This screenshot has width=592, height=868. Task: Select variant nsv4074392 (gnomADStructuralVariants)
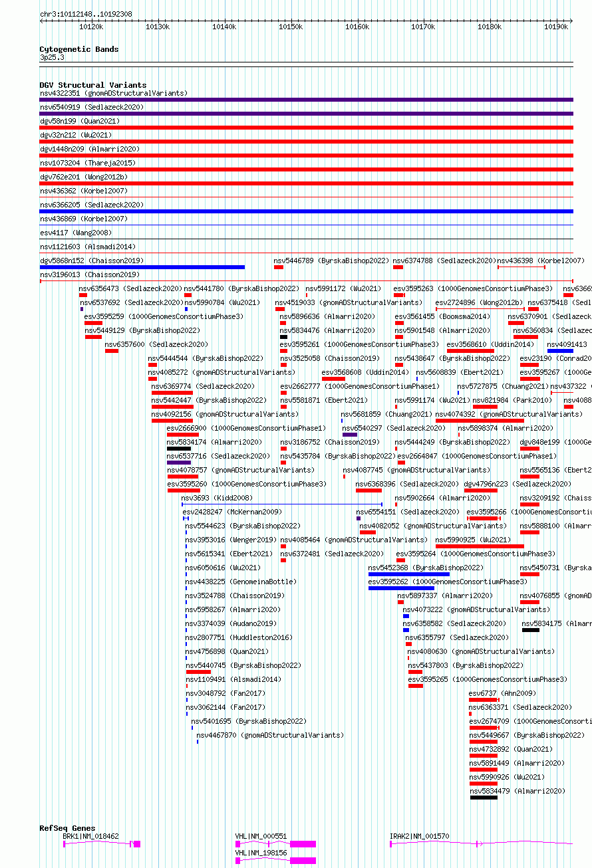[509, 415]
